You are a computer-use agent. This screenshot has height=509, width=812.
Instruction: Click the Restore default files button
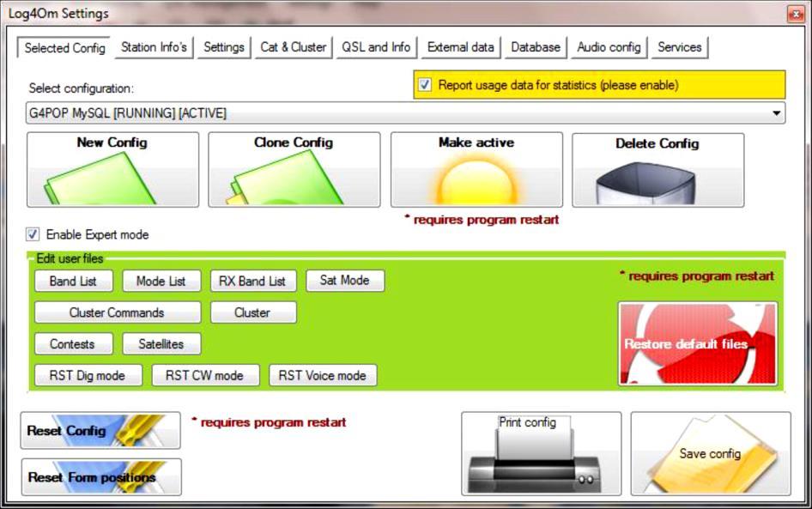point(698,344)
